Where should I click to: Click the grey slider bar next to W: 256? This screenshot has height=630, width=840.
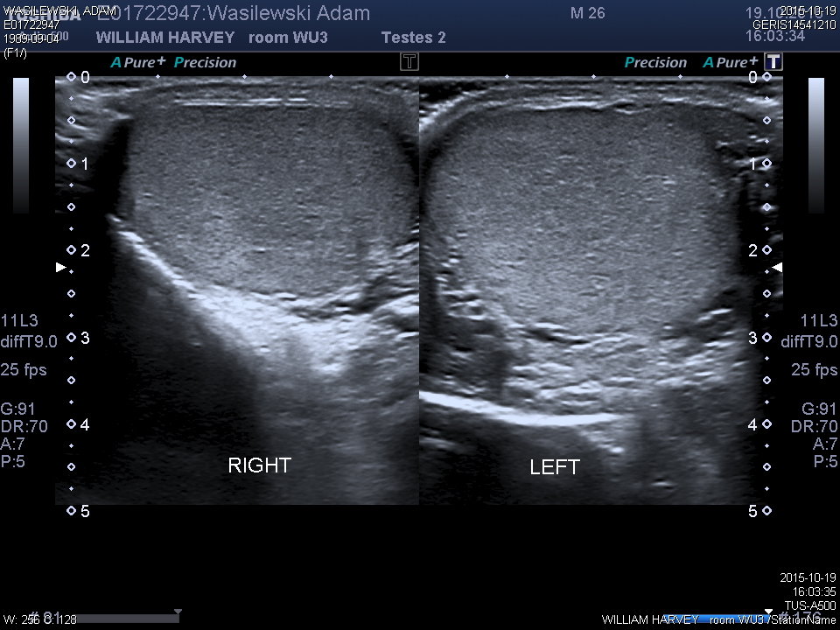click(x=127, y=619)
